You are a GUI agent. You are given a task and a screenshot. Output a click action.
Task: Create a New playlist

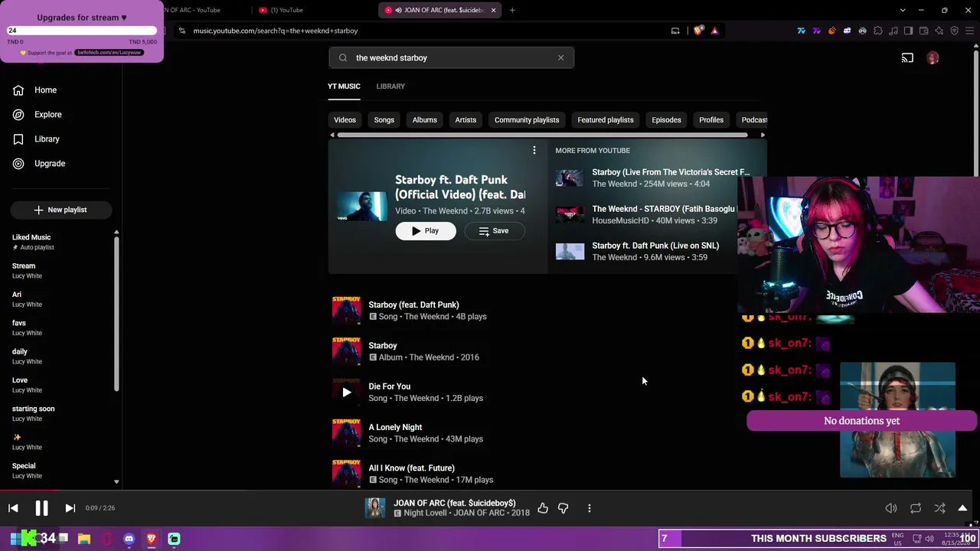click(61, 210)
